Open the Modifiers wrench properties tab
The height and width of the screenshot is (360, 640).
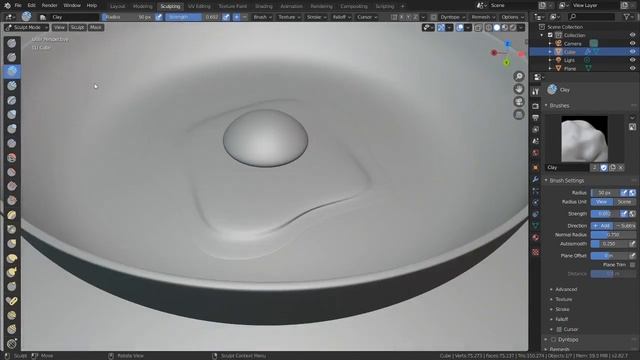point(536,180)
